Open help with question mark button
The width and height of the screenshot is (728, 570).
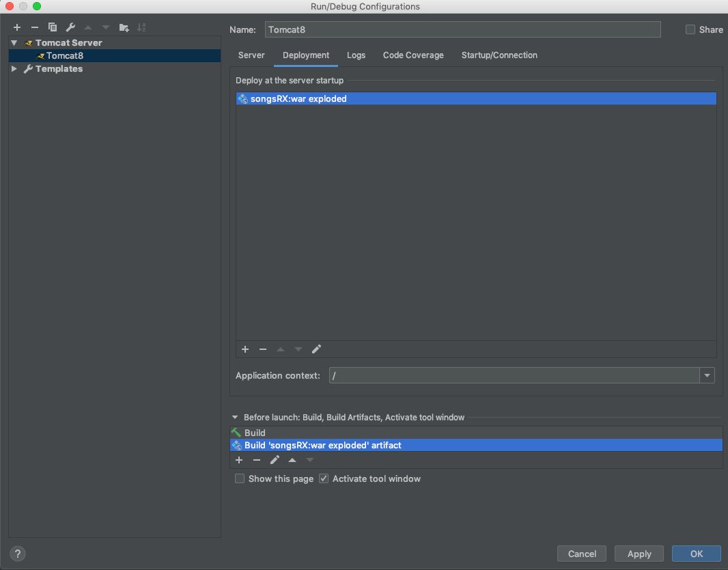[x=18, y=554]
